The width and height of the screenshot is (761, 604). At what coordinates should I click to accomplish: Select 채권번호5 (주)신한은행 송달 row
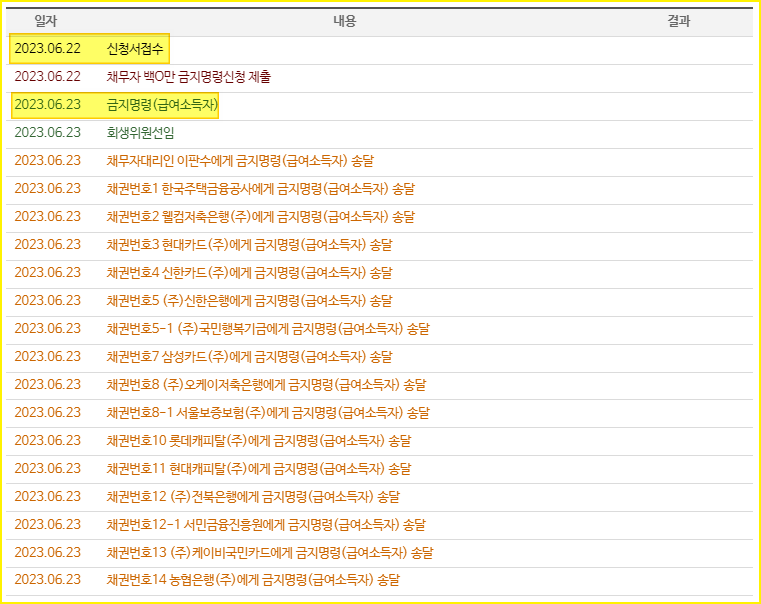380,301
